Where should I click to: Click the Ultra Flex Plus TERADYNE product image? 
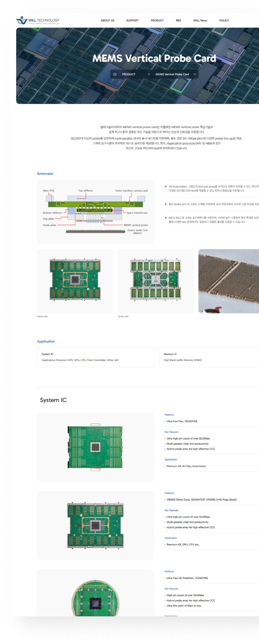tap(95, 447)
